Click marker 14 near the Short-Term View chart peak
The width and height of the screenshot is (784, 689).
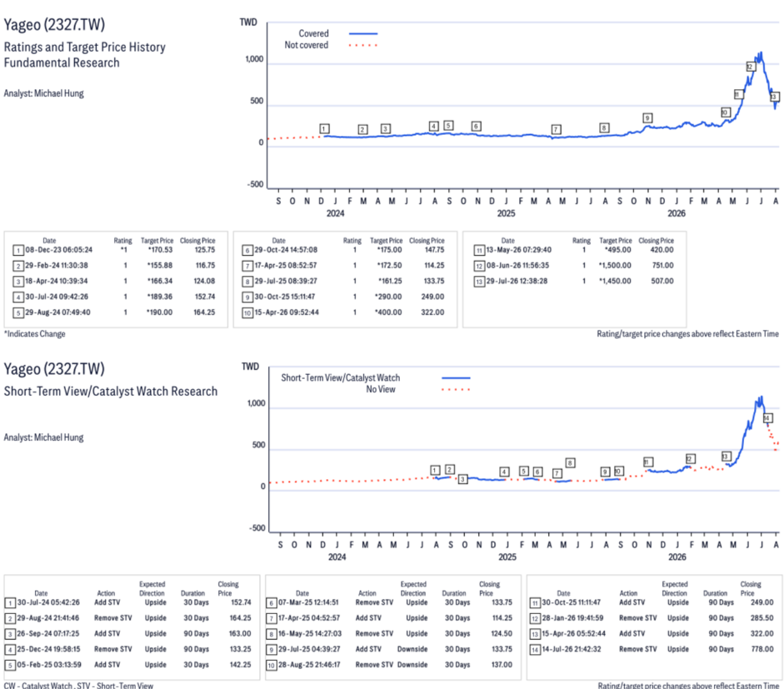(x=768, y=418)
